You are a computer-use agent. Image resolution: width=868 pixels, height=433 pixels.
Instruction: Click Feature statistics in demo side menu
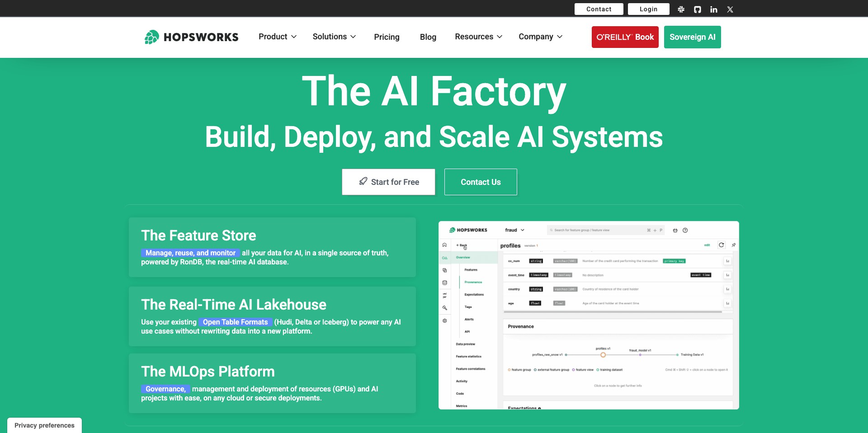tap(468, 357)
